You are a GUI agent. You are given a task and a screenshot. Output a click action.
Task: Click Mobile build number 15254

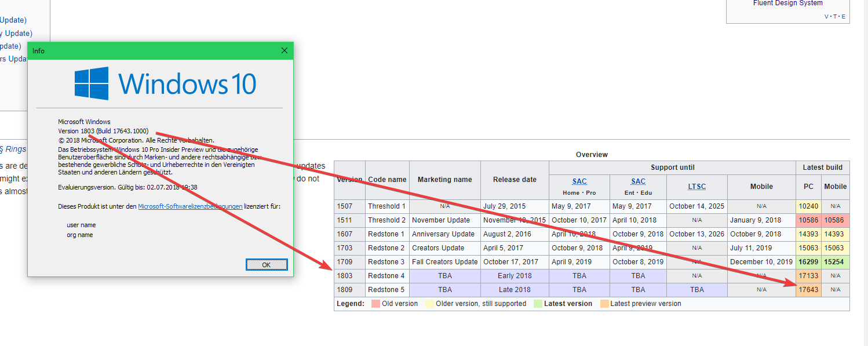tap(835, 262)
